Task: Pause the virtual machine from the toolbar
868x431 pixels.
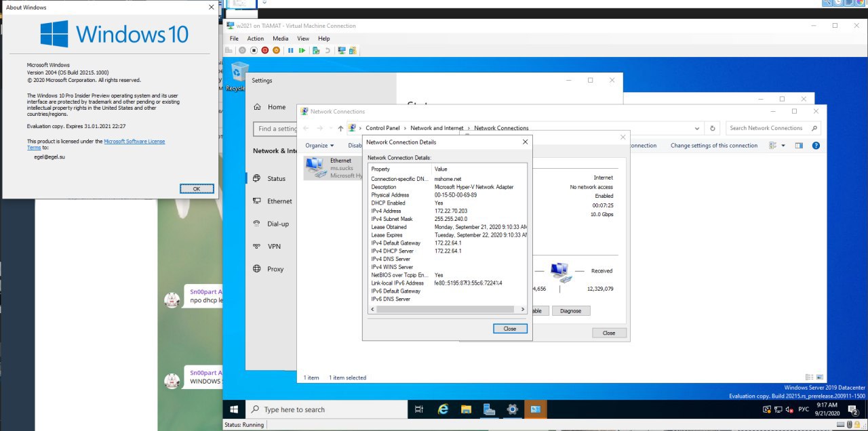Action: (291, 50)
